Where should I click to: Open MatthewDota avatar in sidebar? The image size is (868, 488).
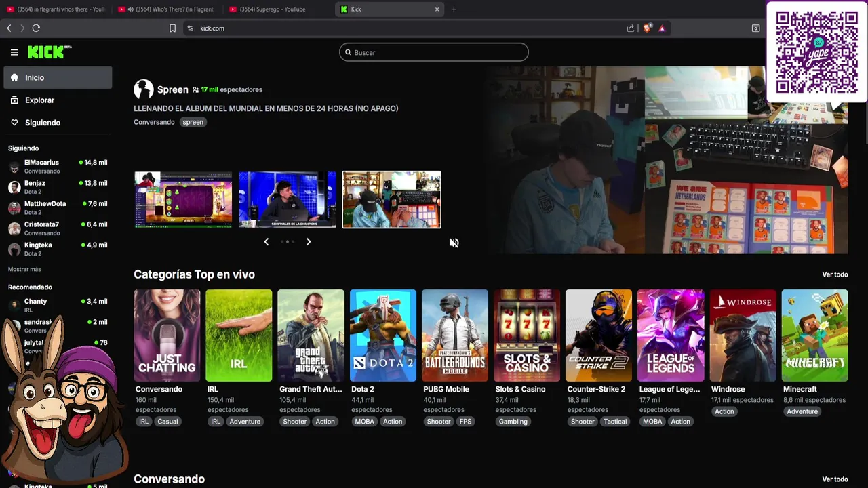(x=14, y=207)
